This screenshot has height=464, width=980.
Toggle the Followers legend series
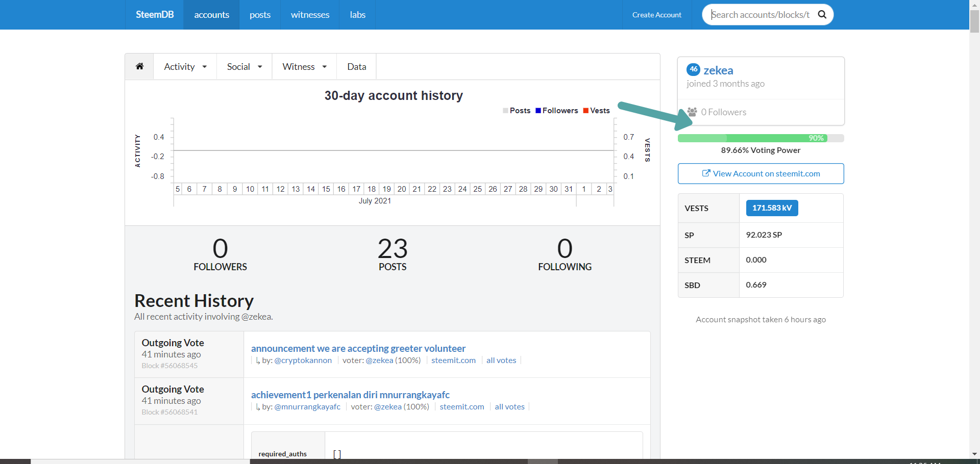[557, 111]
